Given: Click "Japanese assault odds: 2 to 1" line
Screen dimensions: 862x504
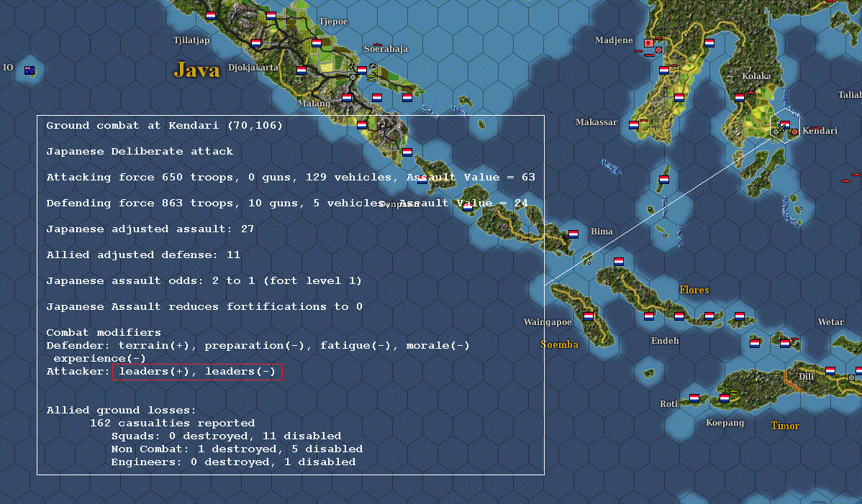Looking at the screenshot, I should [x=204, y=280].
